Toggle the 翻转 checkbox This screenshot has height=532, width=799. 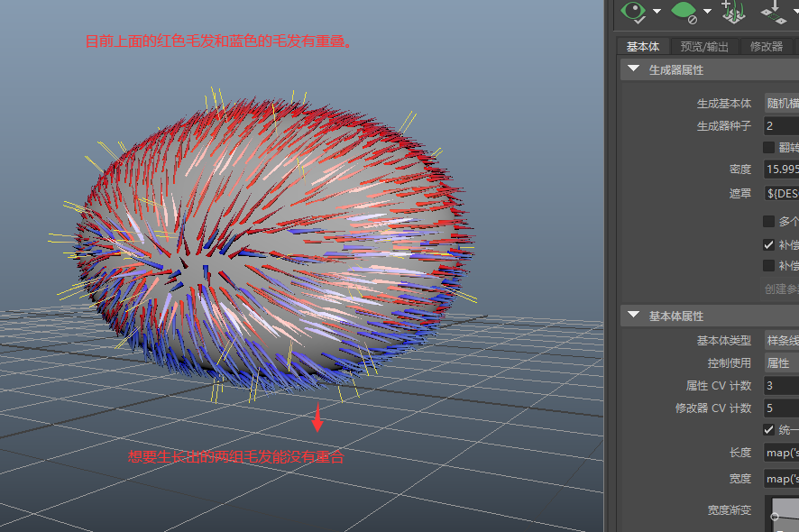coord(769,148)
